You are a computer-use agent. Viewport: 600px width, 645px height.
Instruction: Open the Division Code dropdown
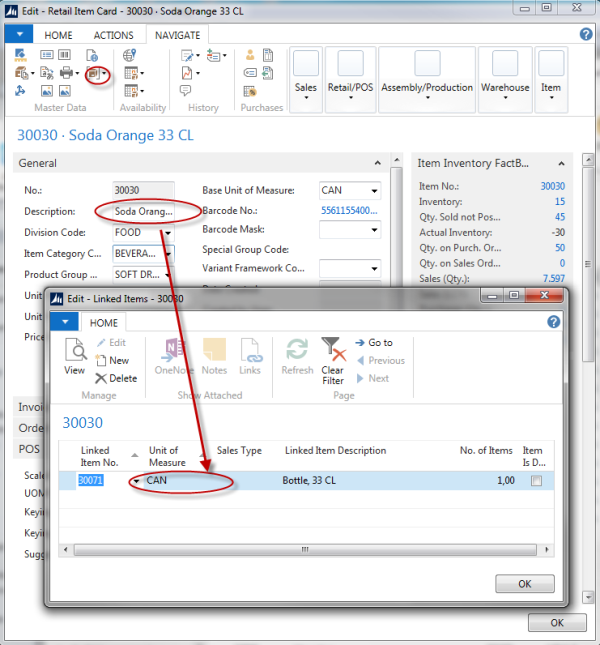pyautogui.click(x=167, y=233)
